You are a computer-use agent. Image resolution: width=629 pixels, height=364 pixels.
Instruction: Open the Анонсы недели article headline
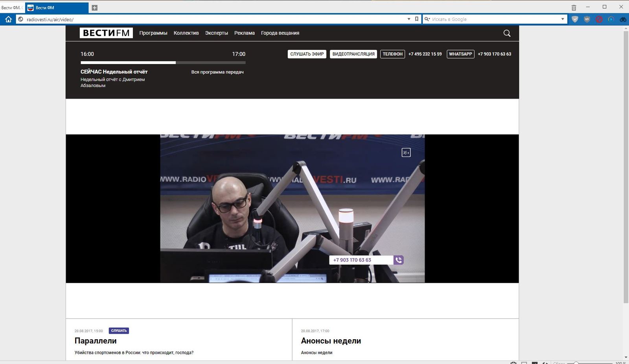[331, 341]
